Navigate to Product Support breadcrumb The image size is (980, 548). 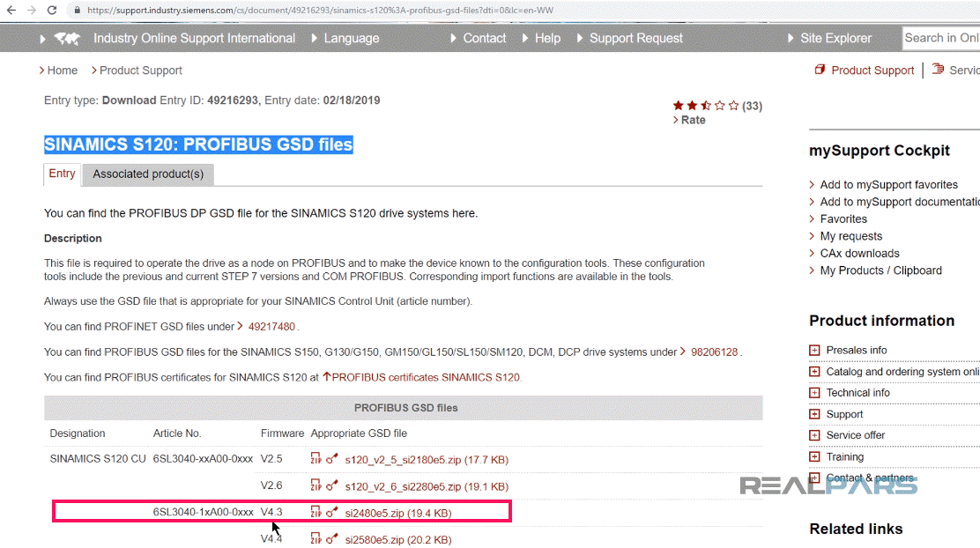click(x=141, y=70)
